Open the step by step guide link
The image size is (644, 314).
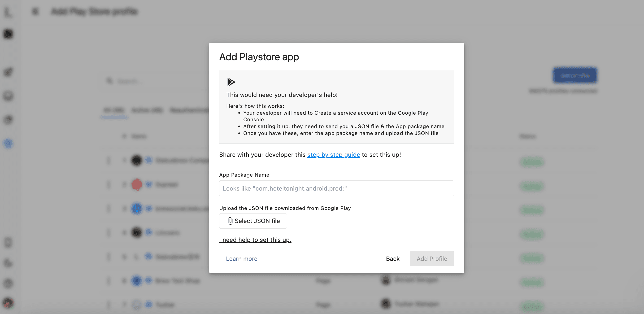coord(333,155)
